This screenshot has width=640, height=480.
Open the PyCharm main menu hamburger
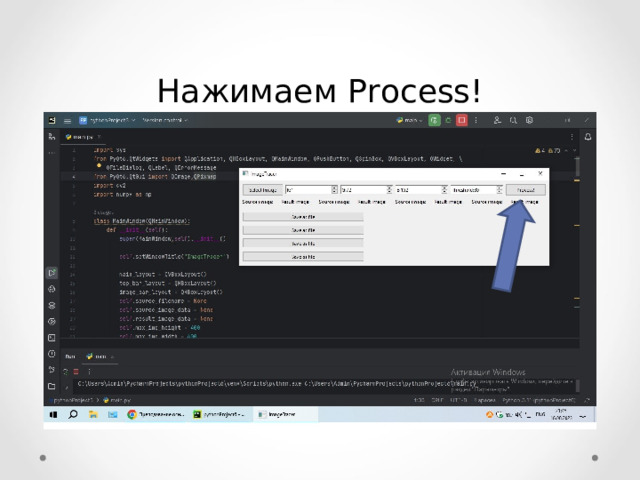pyautogui.click(x=68, y=120)
